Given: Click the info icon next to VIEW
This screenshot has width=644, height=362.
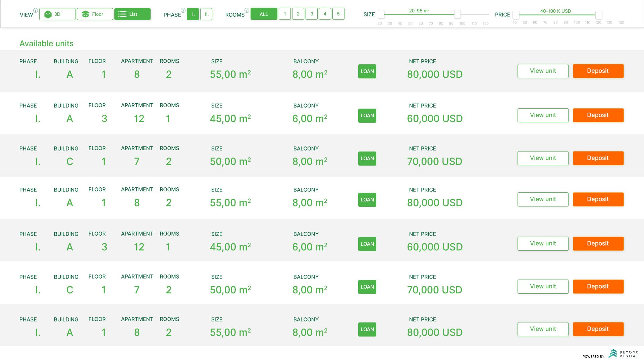Looking at the screenshot, I should [x=36, y=10].
